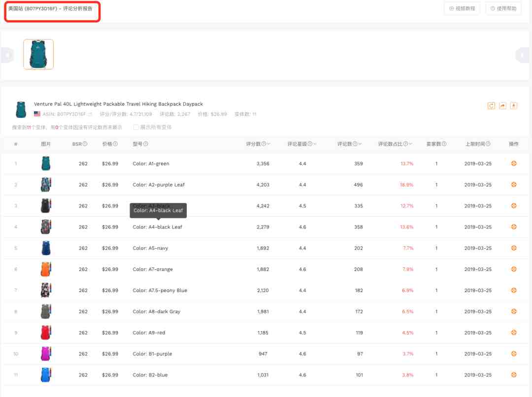Screen dimensions: 532x397
Task: Click the right carousel arrow at the page edge
Action: 523,55
